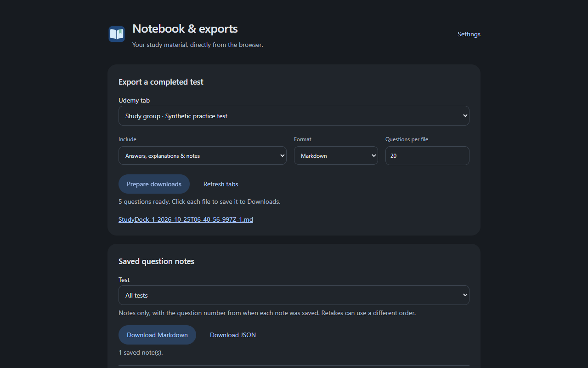This screenshot has height=368, width=588.
Task: Click the 'Your study material' subtitle text
Action: tap(198, 45)
